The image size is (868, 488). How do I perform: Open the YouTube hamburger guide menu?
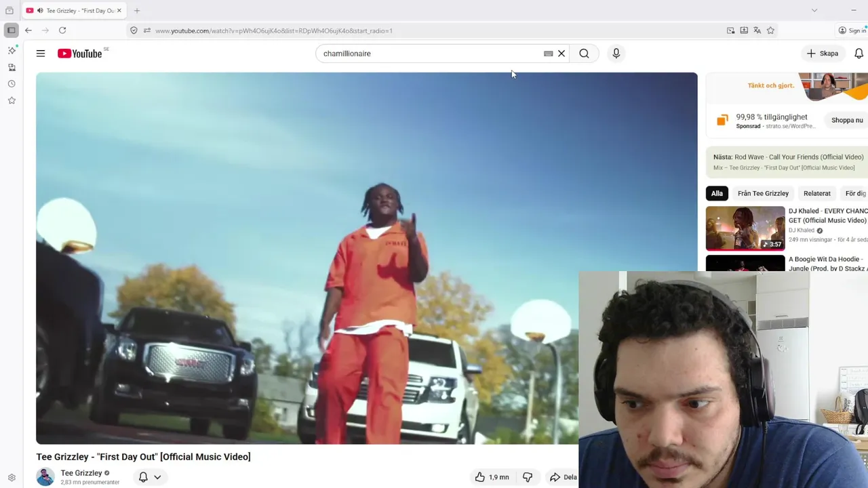[x=41, y=54]
